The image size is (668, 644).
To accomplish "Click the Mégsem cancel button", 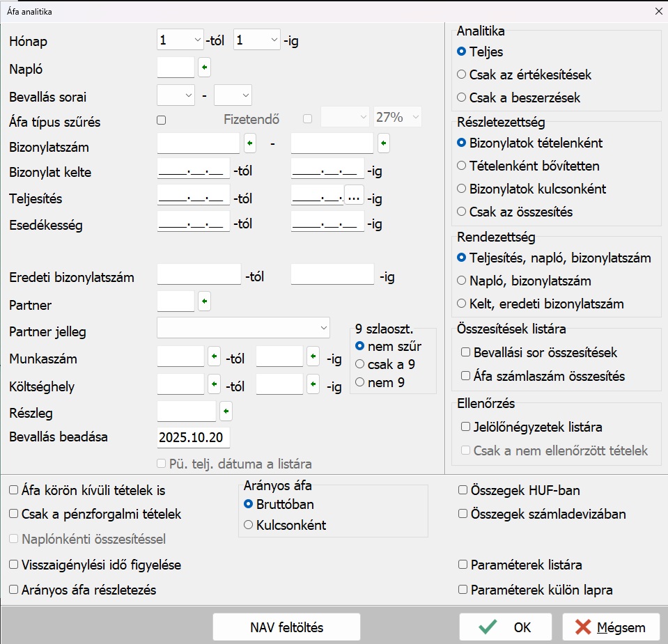I will point(610,627).
